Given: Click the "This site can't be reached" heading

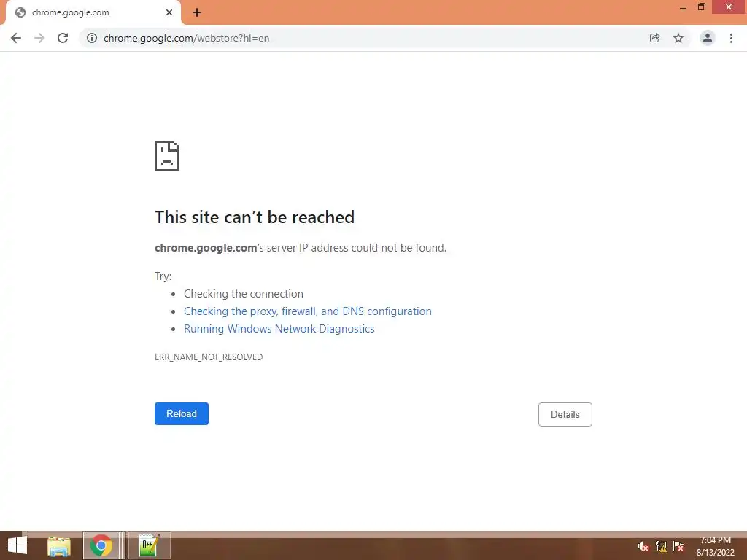Looking at the screenshot, I should coord(255,217).
